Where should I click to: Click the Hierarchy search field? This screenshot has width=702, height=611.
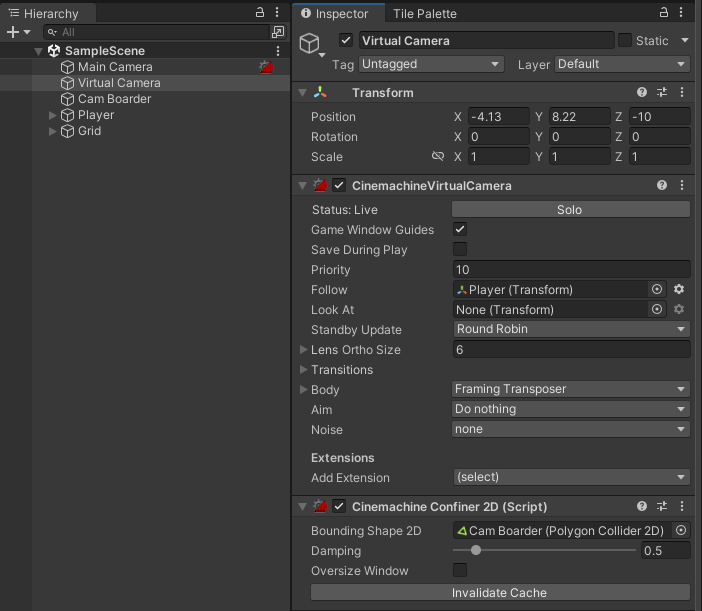(x=157, y=32)
